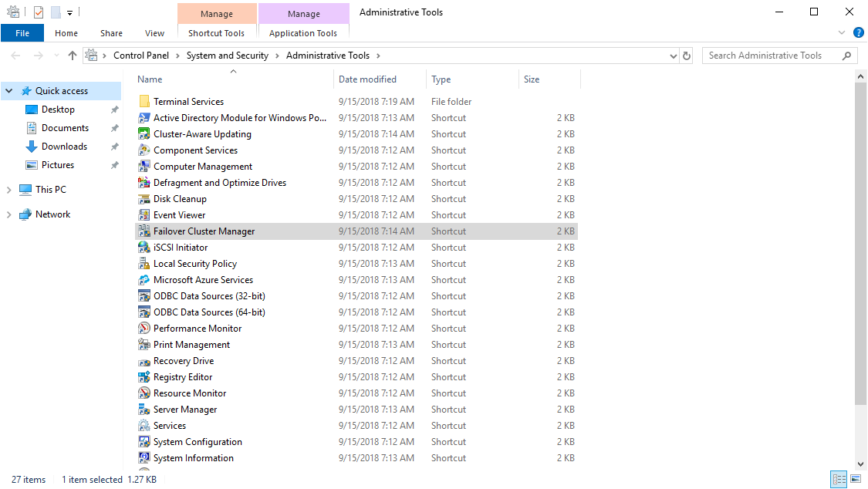Expand the ribbon with the chevron
The height and width of the screenshot is (489, 868).
coord(842,32)
